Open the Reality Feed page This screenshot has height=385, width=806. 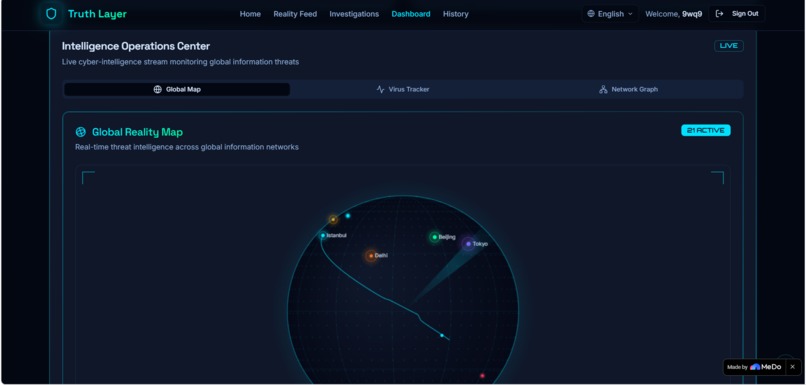point(295,14)
